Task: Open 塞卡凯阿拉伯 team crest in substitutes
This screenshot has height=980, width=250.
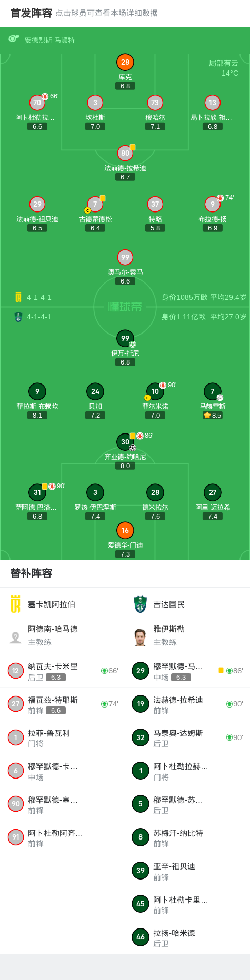Action: (16, 604)
